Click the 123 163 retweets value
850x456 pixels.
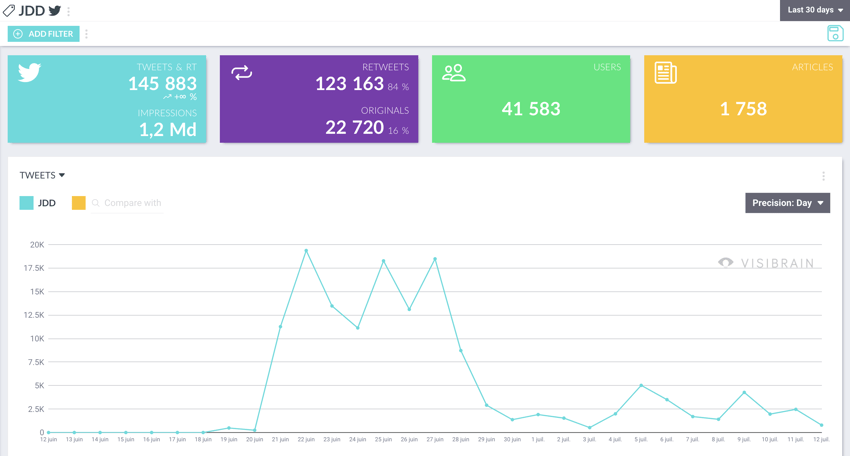tap(349, 84)
